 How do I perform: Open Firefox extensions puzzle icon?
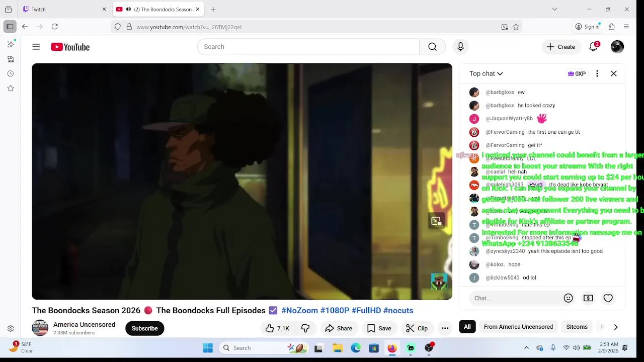click(612, 27)
